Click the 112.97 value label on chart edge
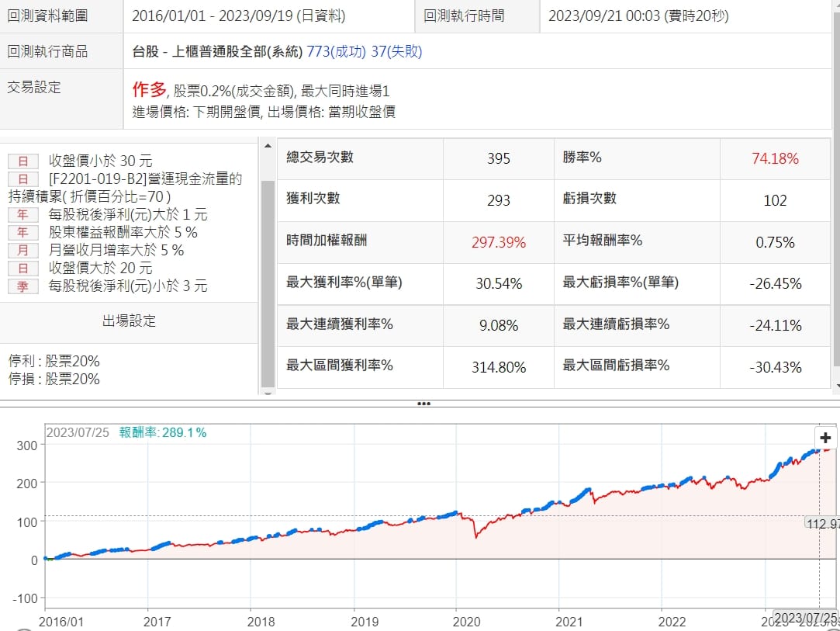840x631 pixels. (x=822, y=524)
